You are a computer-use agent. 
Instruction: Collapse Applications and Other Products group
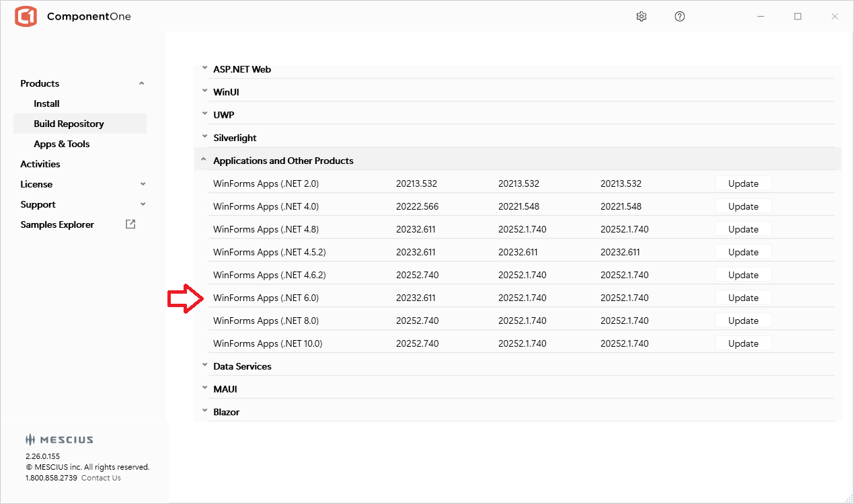[x=204, y=161]
